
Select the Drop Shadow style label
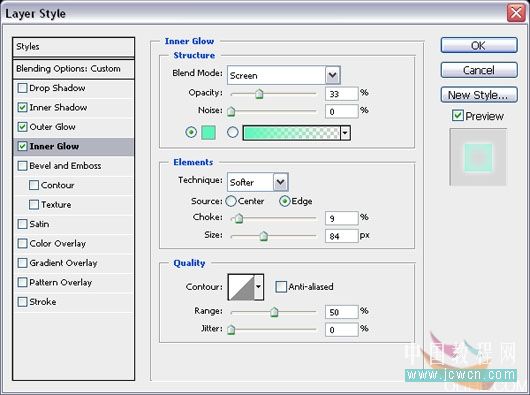tap(57, 88)
